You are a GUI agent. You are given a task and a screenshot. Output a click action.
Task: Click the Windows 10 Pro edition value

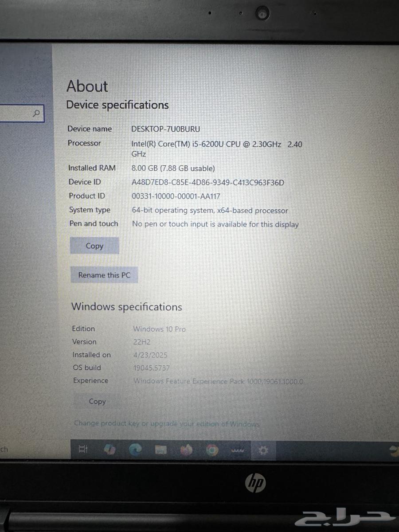[159, 329]
